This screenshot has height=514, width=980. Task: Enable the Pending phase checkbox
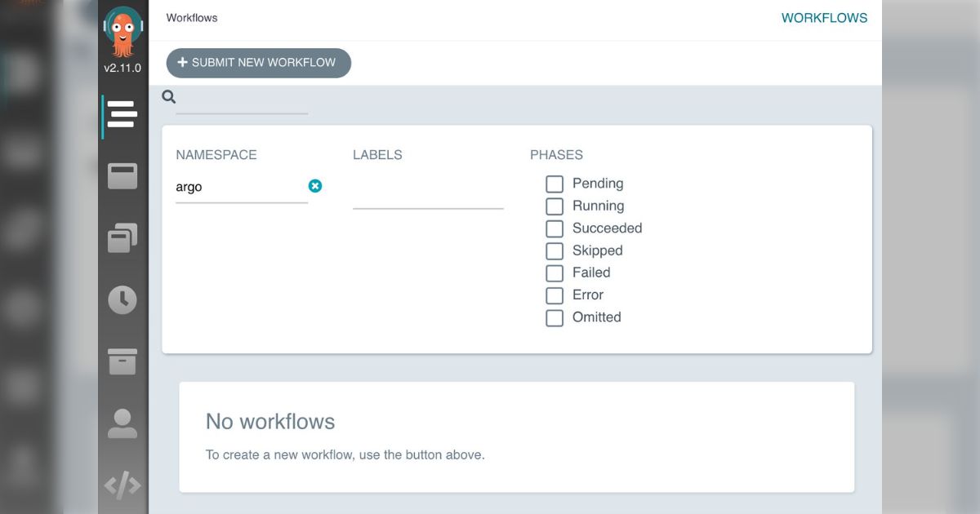(x=555, y=184)
